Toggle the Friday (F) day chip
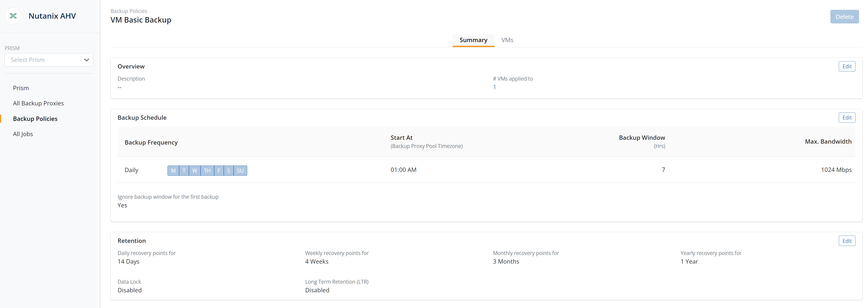The height and width of the screenshot is (308, 868). click(x=219, y=171)
